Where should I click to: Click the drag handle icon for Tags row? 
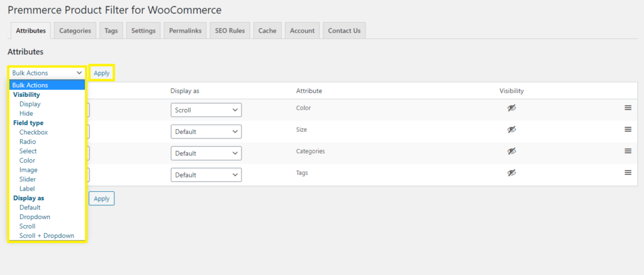[x=628, y=172]
